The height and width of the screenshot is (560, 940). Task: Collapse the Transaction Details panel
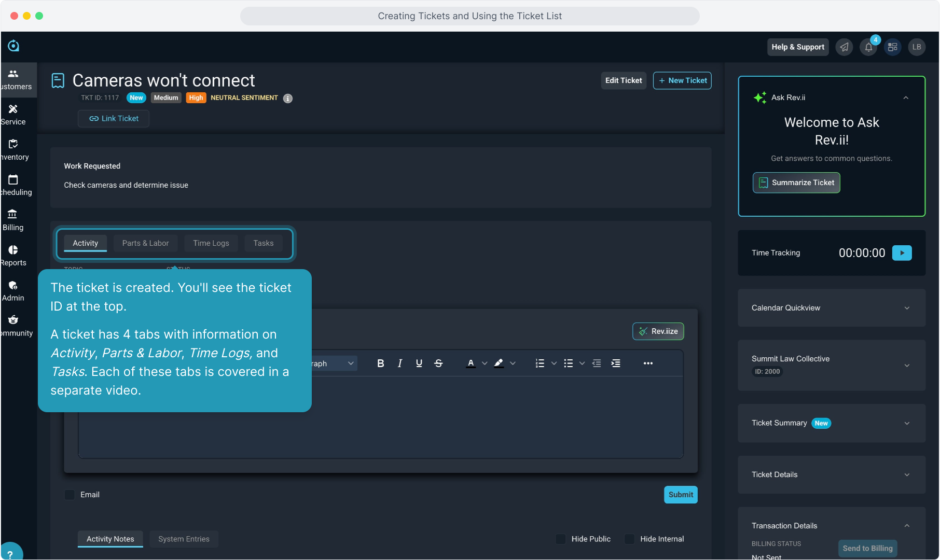click(907, 526)
